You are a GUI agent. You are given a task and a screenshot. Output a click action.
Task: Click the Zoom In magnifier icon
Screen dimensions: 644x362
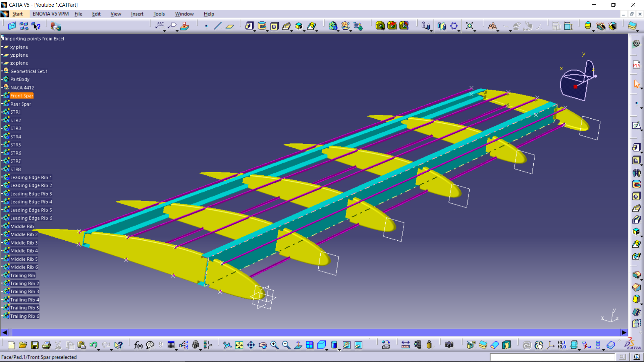[274, 345]
